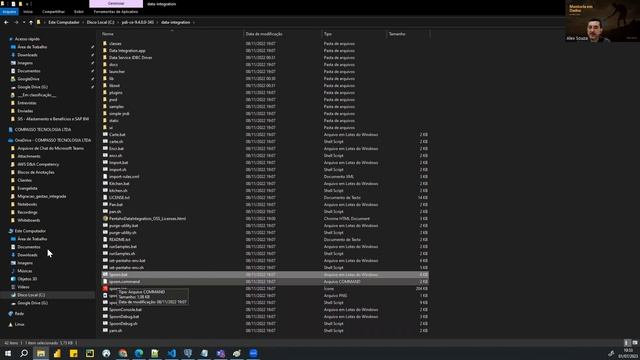This screenshot has height=360, width=640.
Task: Click pdi-ce folder in address breadcrumb
Action: [138, 22]
